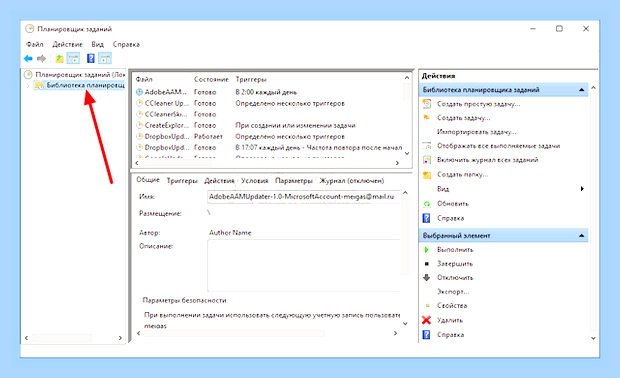This screenshot has height=378, width=620.
Task: Click the AdobeAAM task clock icon
Action: pos(139,92)
